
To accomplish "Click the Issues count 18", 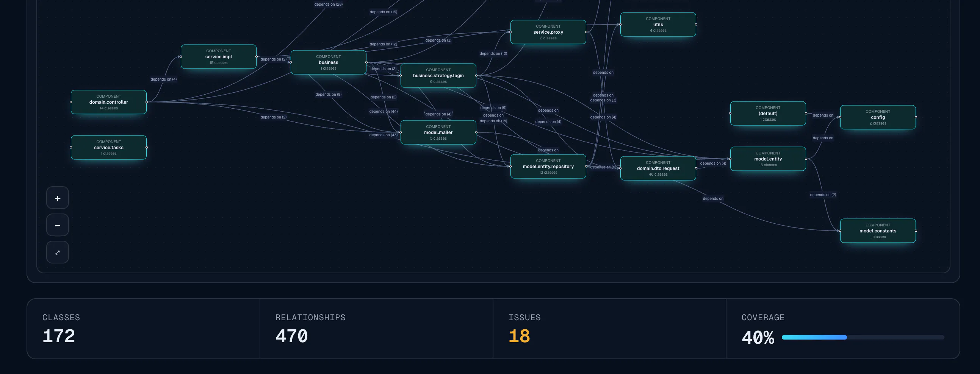I will pyautogui.click(x=519, y=337).
